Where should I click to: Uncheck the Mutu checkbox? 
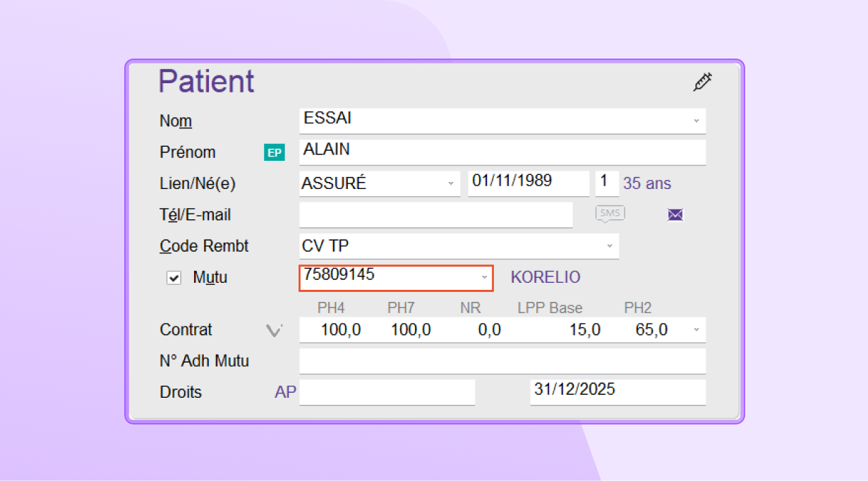174,278
